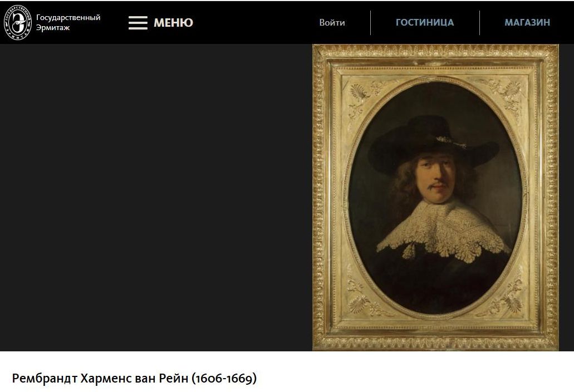
Task: Click the years (1606-1669) in heading
Action: 224,379
